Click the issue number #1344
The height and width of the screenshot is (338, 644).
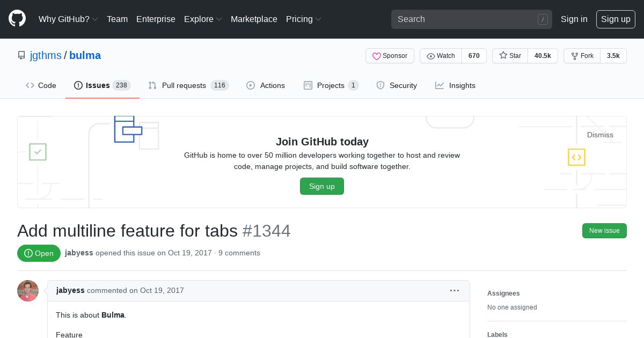point(267,231)
